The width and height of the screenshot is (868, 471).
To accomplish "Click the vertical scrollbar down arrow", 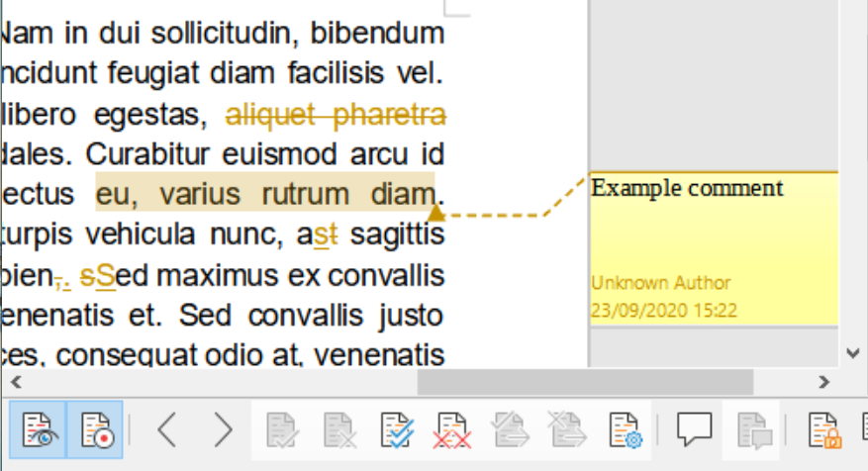I will tap(853, 352).
